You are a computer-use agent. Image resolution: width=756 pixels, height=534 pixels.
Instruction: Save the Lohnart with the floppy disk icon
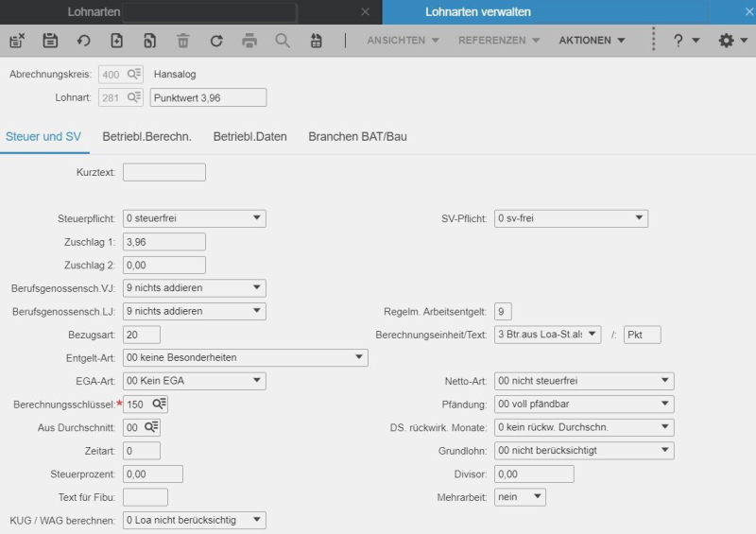50,41
